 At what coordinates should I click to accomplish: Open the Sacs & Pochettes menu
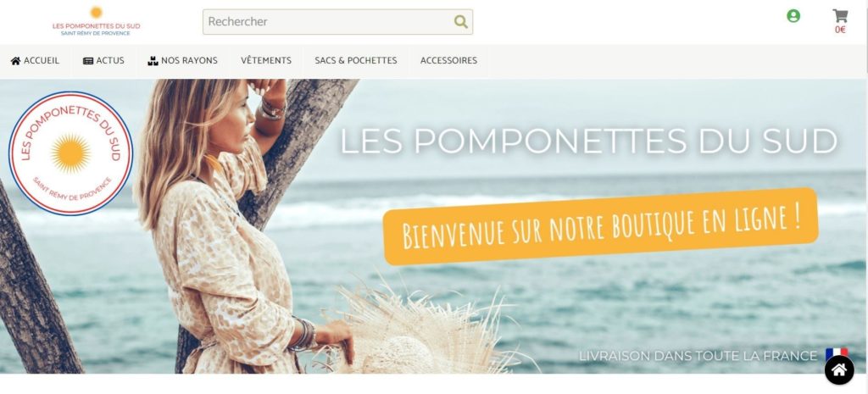click(355, 61)
